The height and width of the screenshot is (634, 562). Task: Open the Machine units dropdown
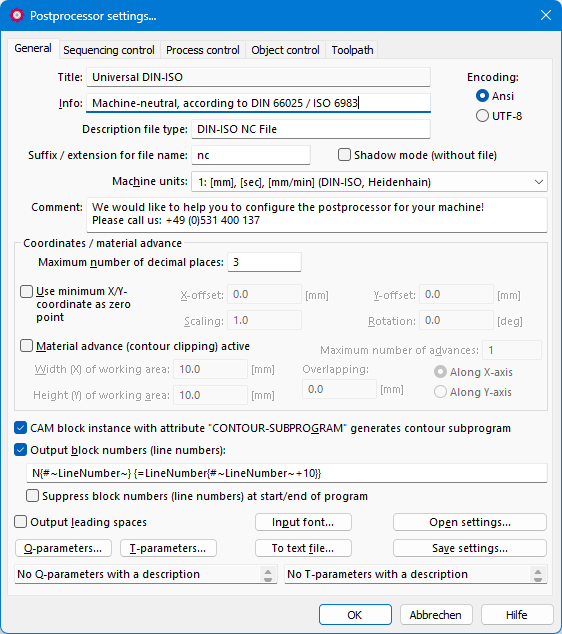[369, 182]
